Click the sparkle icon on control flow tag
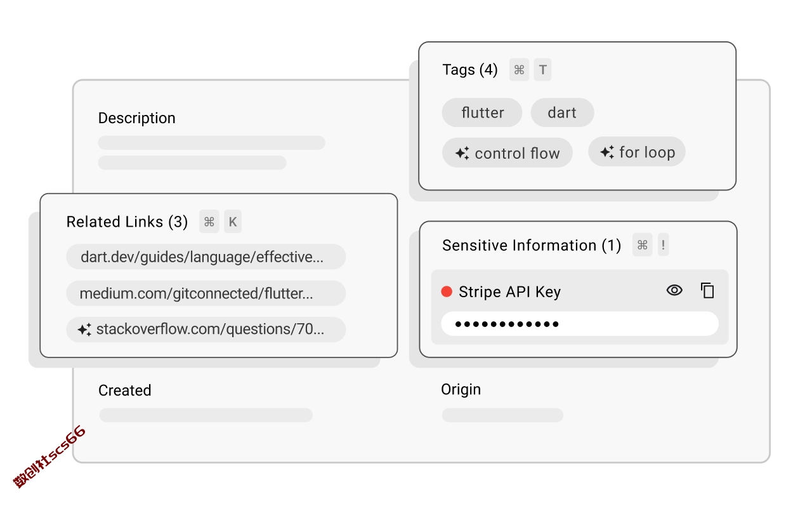 tap(462, 153)
